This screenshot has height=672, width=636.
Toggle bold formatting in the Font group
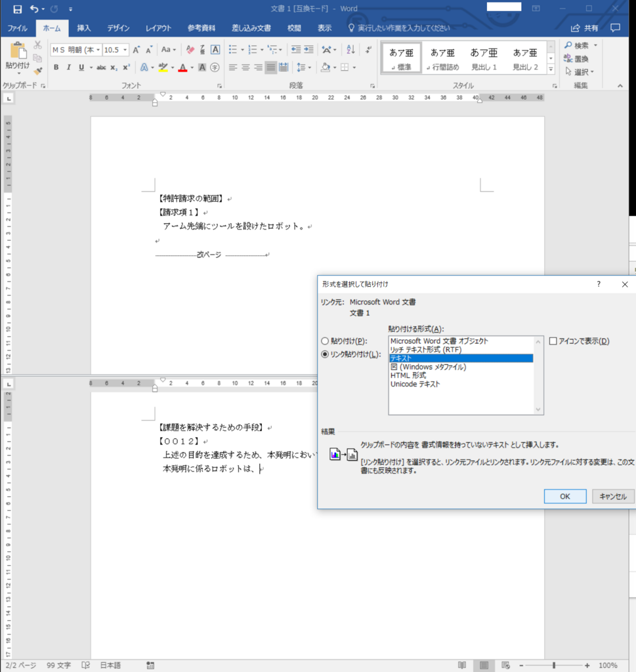pyautogui.click(x=56, y=67)
